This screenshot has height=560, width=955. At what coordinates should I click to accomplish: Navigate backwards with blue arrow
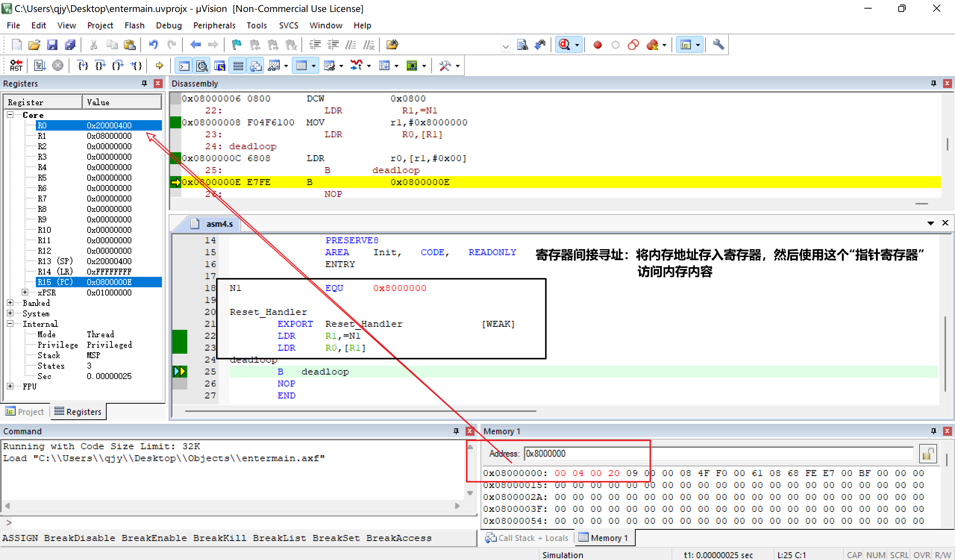tap(195, 45)
